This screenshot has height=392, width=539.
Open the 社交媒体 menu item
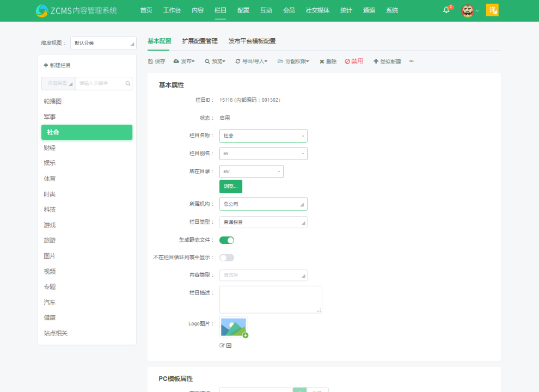(317, 10)
